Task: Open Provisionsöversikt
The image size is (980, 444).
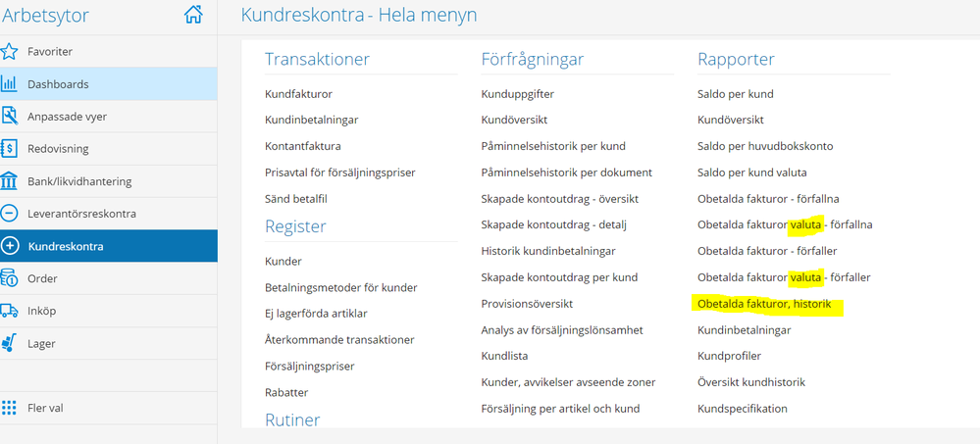Action: click(527, 304)
